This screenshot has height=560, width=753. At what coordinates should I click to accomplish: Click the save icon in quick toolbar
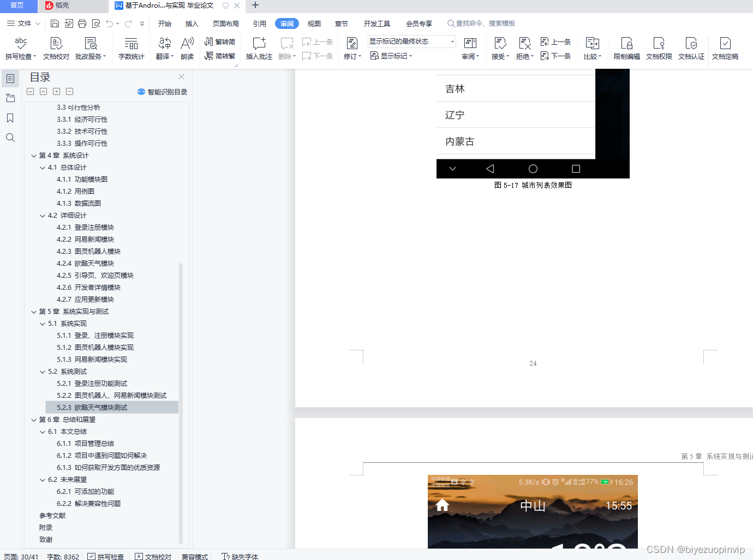click(x=55, y=23)
